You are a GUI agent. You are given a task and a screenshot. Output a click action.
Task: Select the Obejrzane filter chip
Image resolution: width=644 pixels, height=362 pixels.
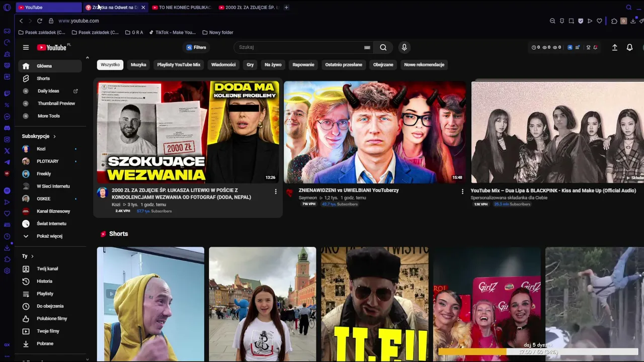pos(383,65)
